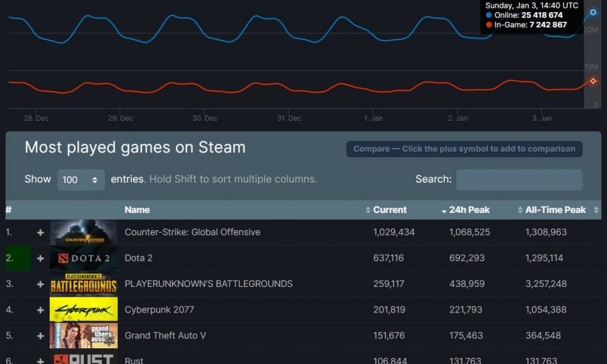Sort by rank number column header
This screenshot has height=364, width=607.
8,210
